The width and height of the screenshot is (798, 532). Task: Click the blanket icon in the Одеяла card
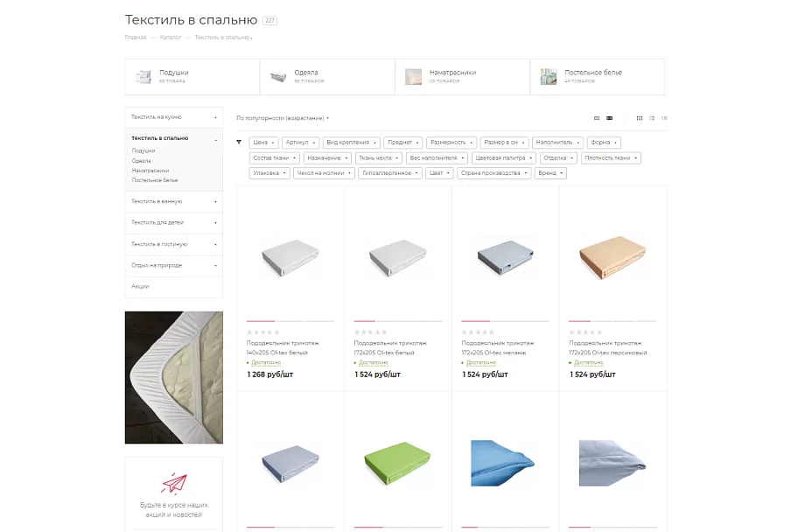point(278,77)
